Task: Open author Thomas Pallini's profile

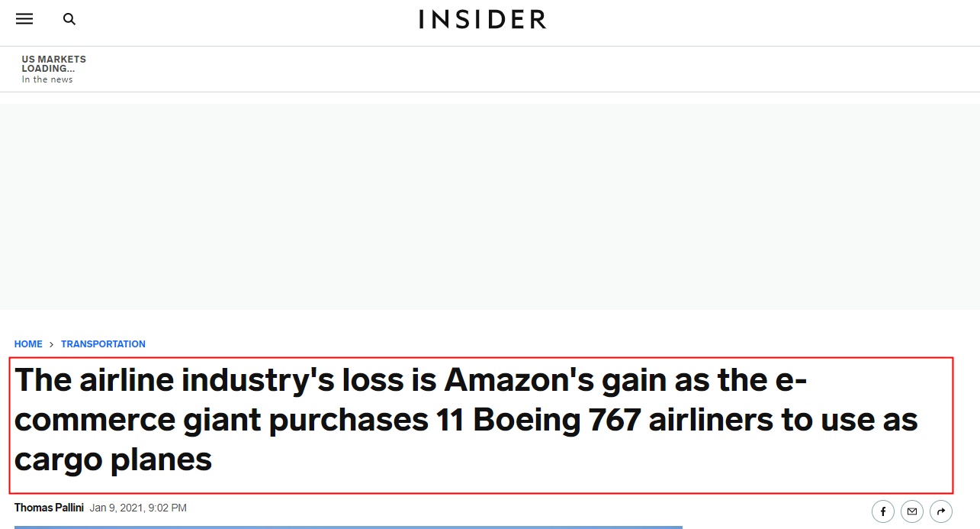Action: (x=49, y=508)
